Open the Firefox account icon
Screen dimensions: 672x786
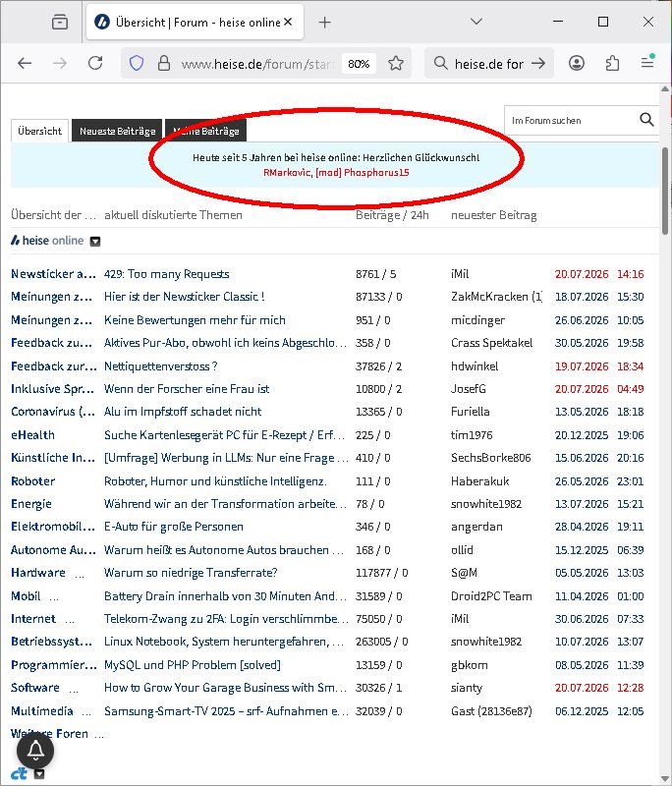click(577, 63)
